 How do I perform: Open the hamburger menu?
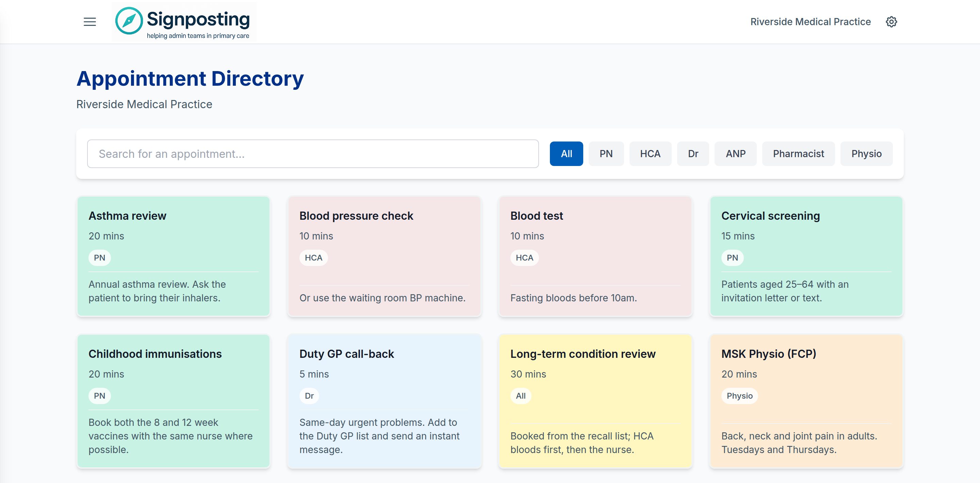pos(90,22)
